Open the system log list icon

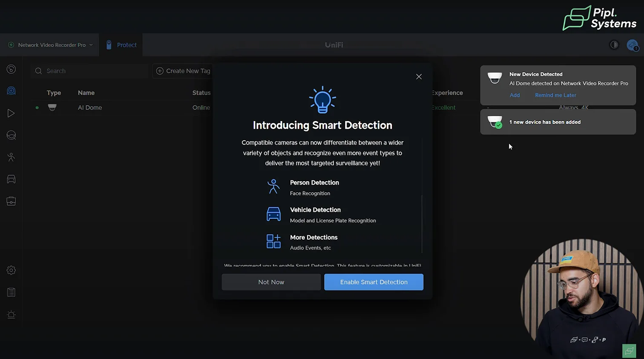point(11,292)
